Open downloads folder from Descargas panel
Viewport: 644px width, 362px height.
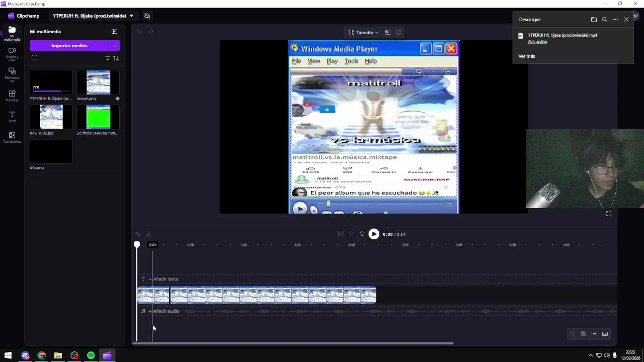pyautogui.click(x=594, y=20)
